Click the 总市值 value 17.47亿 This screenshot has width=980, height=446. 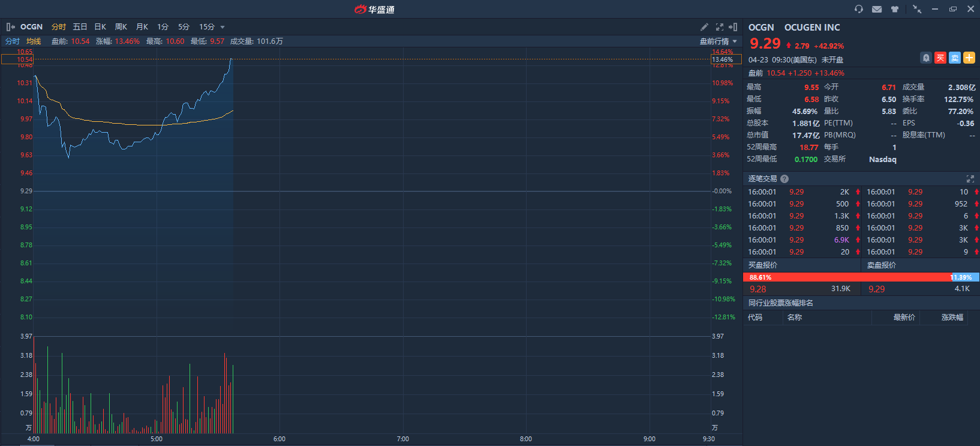pos(805,135)
